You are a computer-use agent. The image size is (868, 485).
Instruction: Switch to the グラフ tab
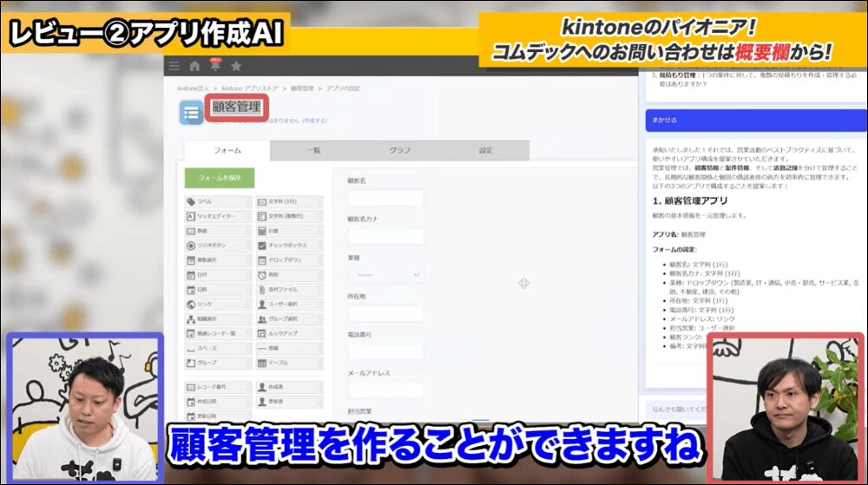[x=399, y=150]
